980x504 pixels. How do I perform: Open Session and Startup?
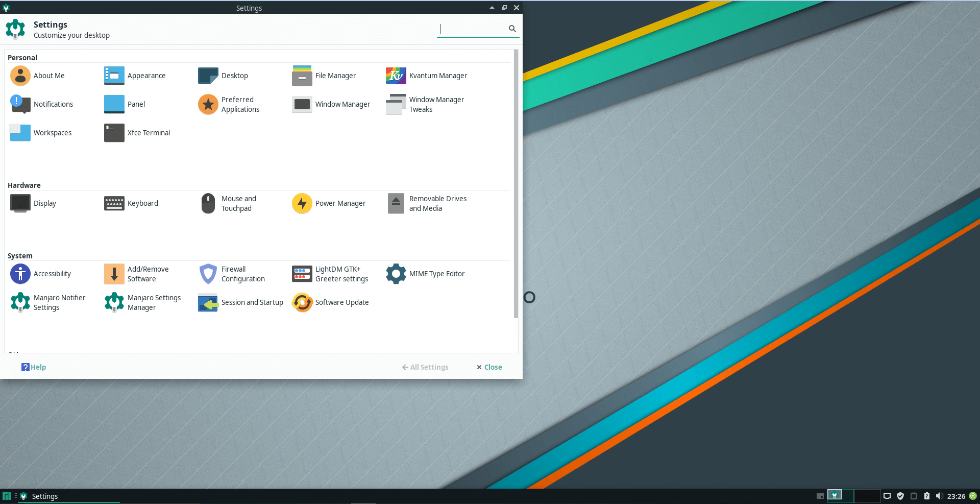240,302
